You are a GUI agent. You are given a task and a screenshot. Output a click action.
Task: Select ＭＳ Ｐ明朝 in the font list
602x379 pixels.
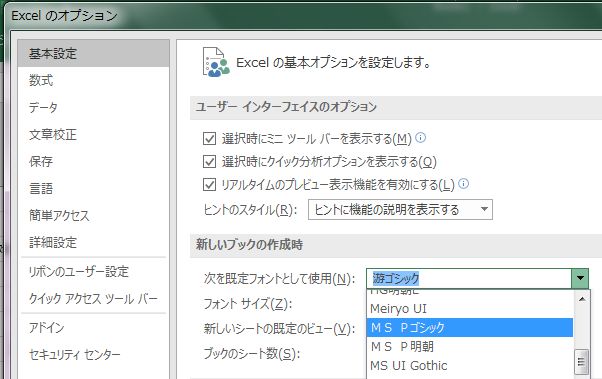(x=470, y=346)
